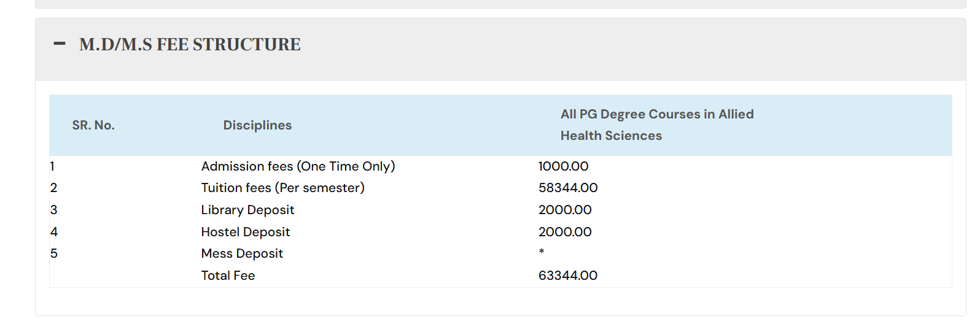Select the Hostel Deposit 2000.00 value

point(565,232)
